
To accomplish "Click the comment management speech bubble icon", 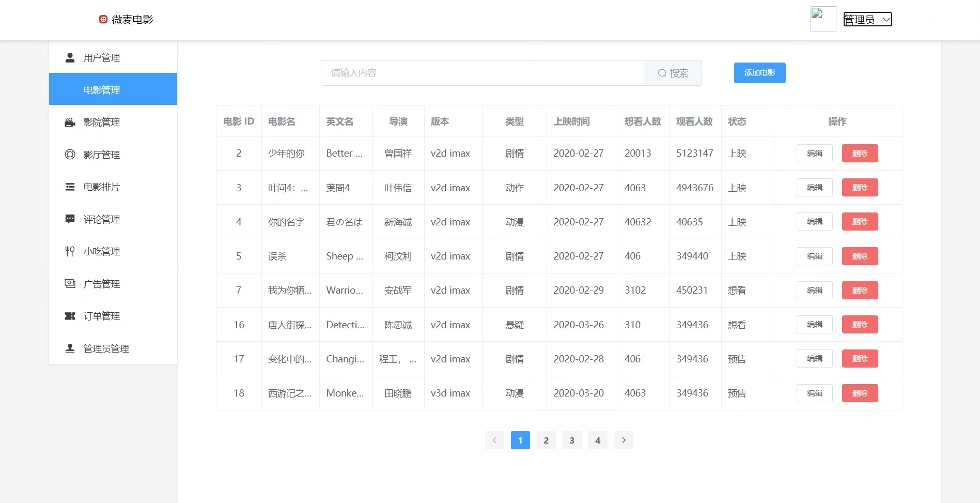I will 70,219.
